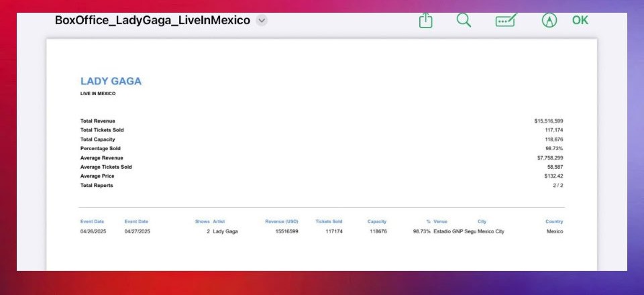Select the 117,174 tickets sold value
Screen dimensions: 644x295
click(553, 130)
